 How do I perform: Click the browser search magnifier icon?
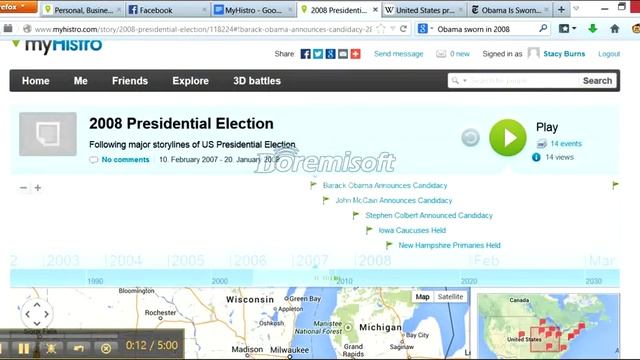[x=543, y=29]
